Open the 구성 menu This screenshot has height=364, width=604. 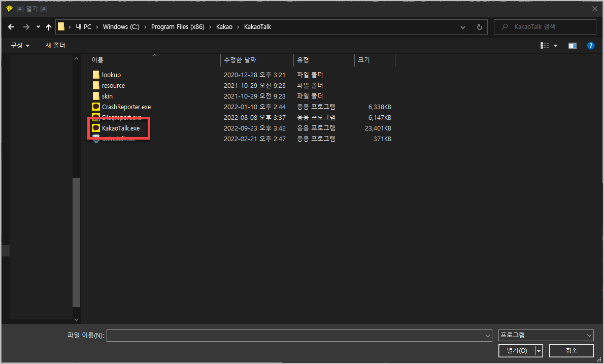20,46
